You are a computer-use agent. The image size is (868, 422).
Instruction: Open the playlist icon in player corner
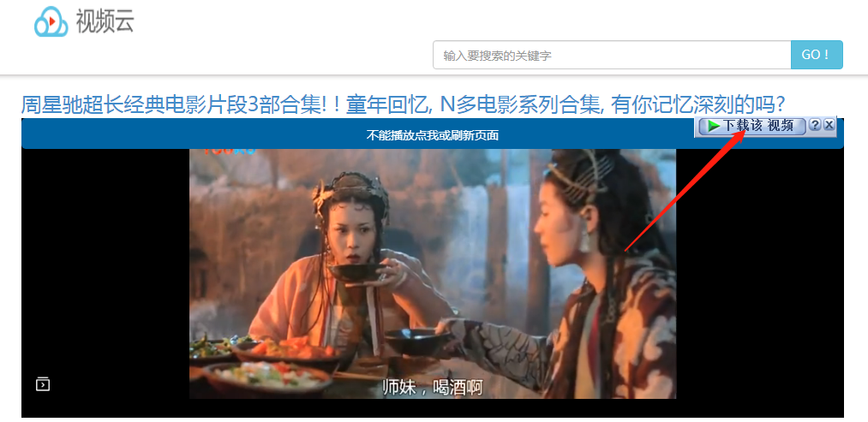pyautogui.click(x=43, y=383)
